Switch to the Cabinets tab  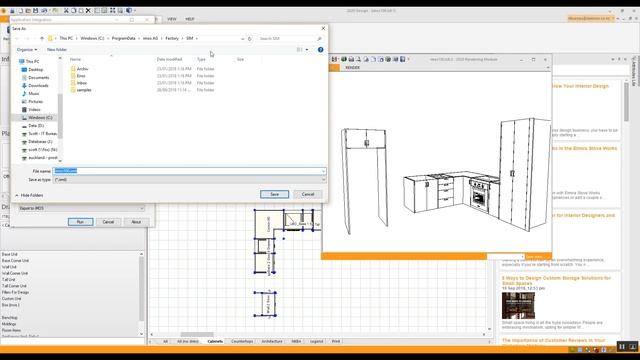pyautogui.click(x=215, y=341)
